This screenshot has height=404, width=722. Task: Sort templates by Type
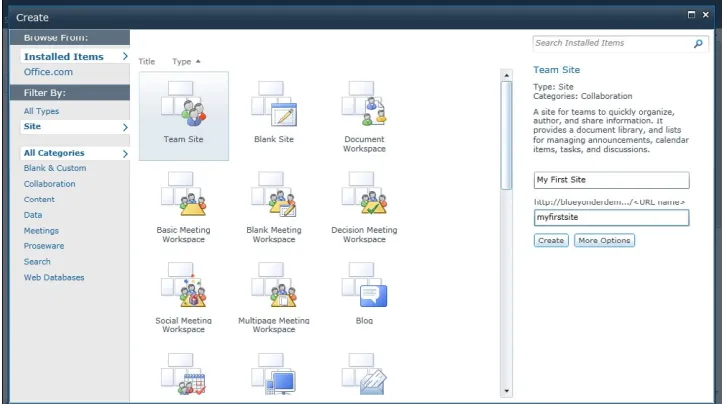coord(181,61)
